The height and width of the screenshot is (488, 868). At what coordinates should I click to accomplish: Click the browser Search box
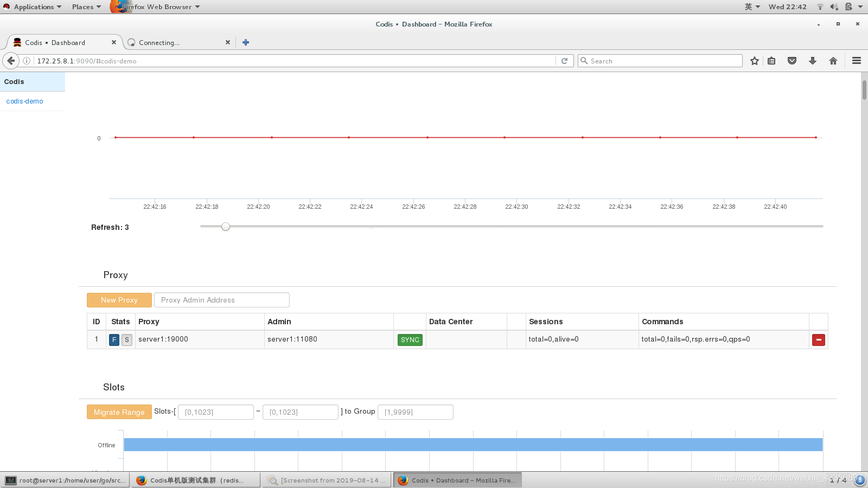(x=660, y=61)
